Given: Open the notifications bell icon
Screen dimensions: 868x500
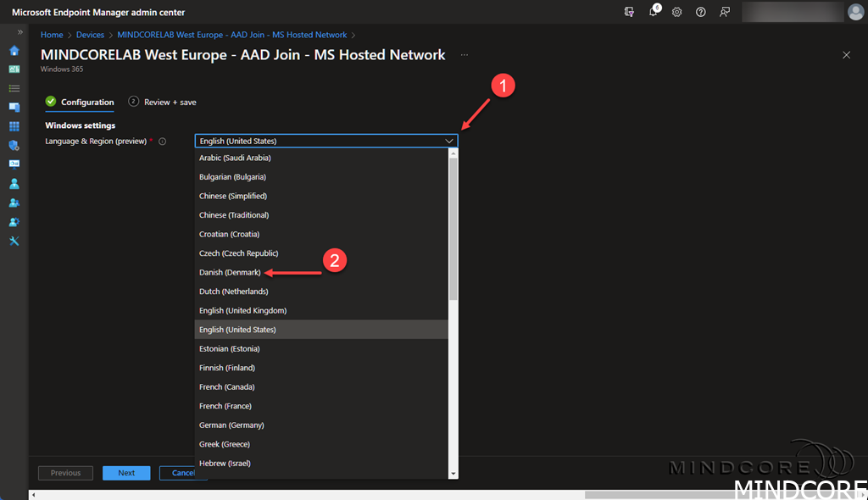Looking at the screenshot, I should pos(654,12).
